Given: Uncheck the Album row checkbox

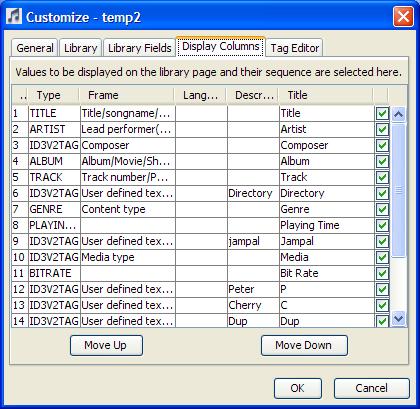Looking at the screenshot, I should (x=382, y=162).
